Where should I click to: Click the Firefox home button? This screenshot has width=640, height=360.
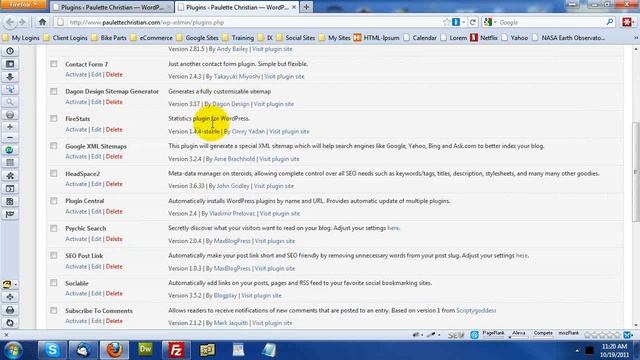tap(42, 22)
